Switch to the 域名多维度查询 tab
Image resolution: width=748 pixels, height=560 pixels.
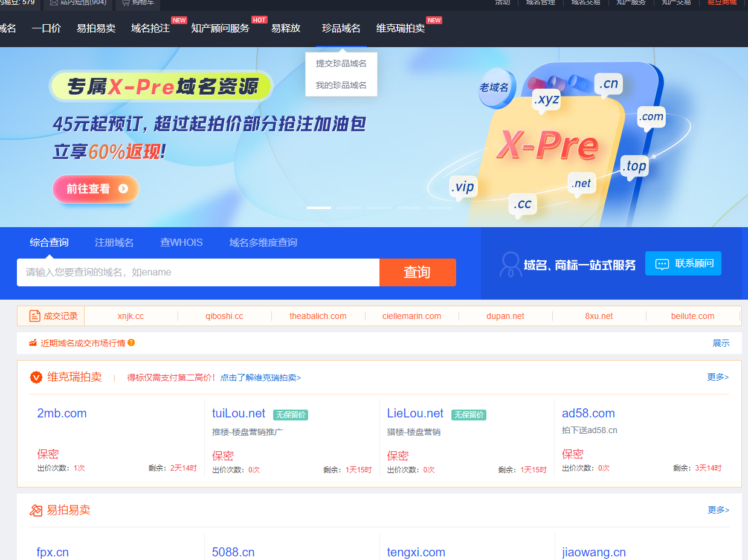coord(263,242)
